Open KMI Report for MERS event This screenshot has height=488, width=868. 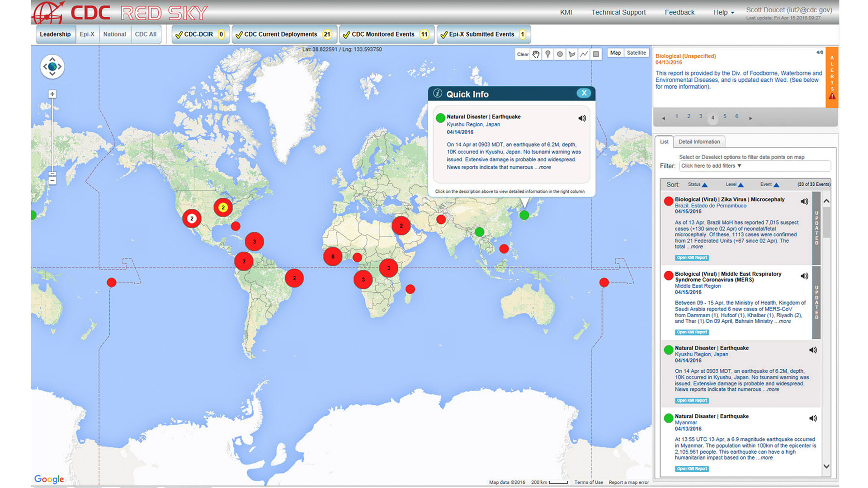pos(692,332)
